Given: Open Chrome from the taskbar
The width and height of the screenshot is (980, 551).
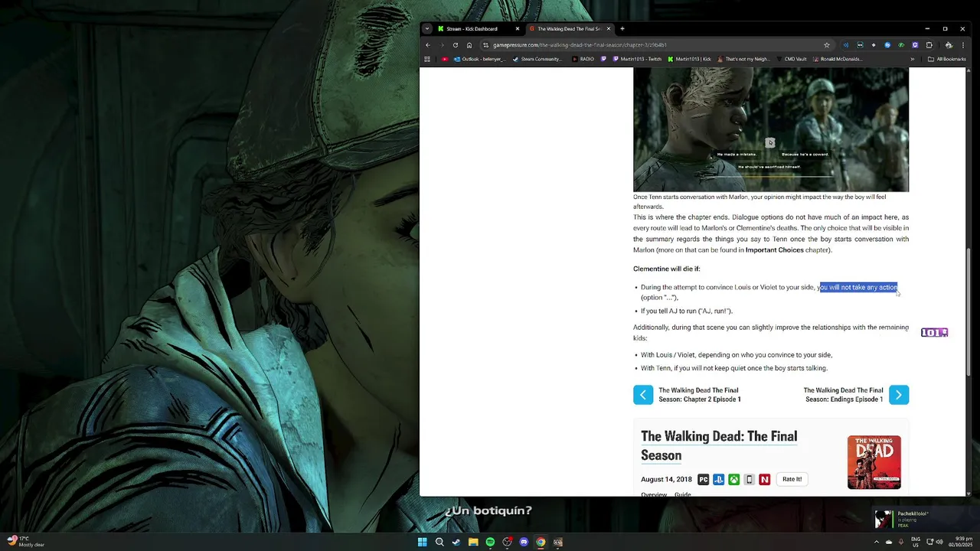Looking at the screenshot, I should (541, 542).
